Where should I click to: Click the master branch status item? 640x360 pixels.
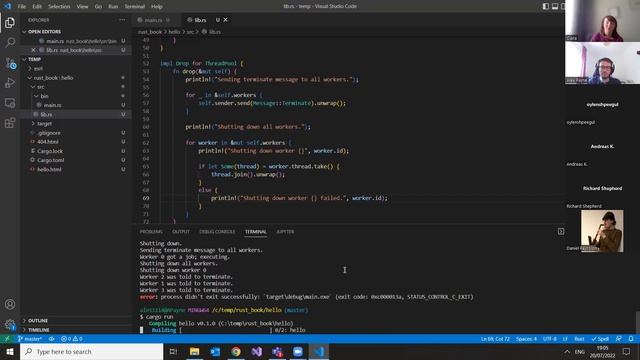coord(29,339)
